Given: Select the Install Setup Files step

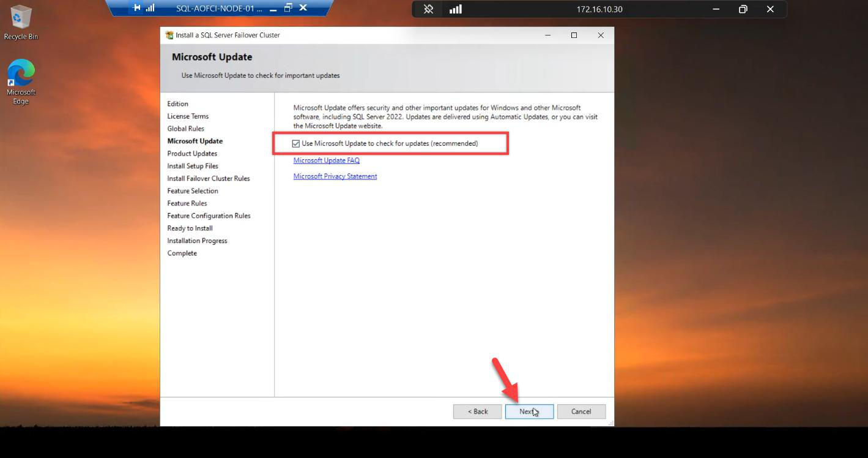Looking at the screenshot, I should (193, 166).
